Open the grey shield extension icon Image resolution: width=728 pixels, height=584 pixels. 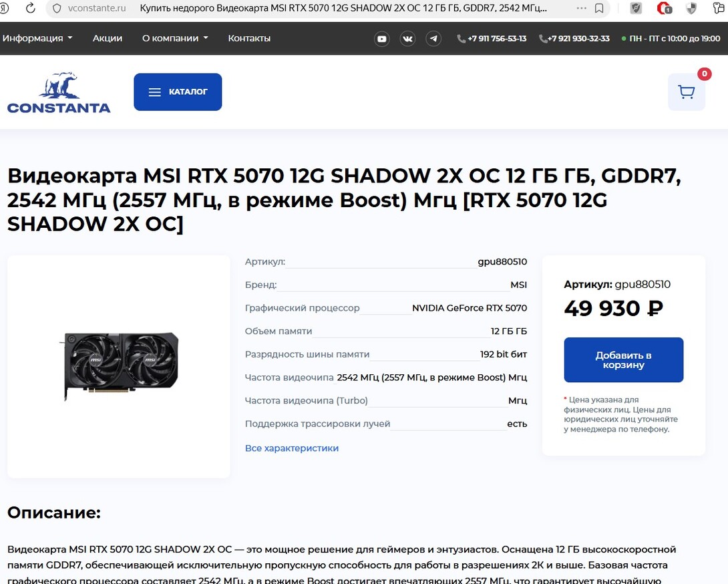636,8
